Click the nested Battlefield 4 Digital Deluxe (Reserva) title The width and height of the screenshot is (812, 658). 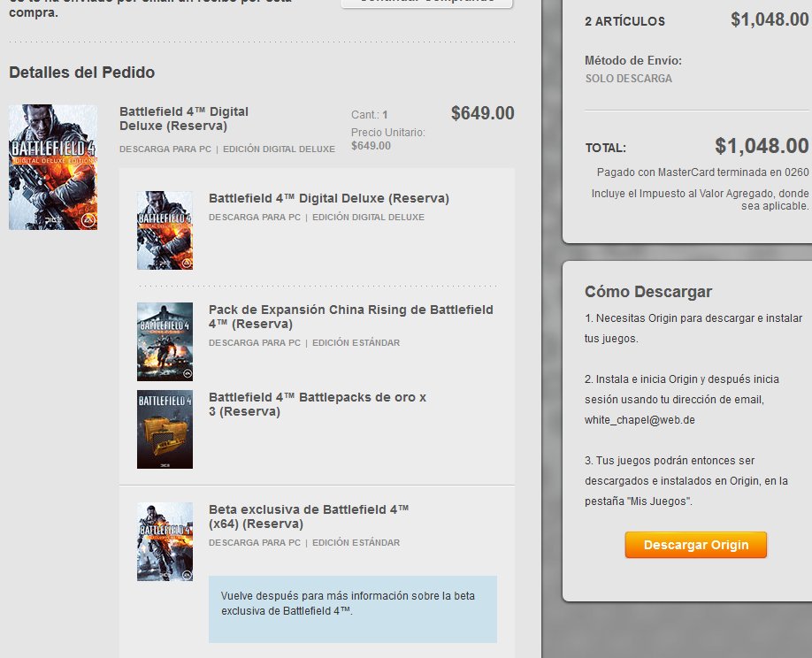(329, 198)
